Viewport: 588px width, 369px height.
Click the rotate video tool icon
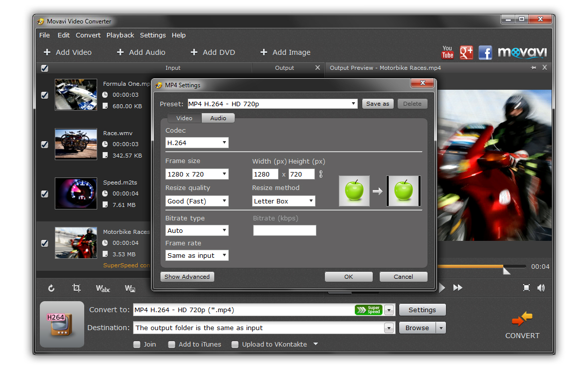(x=51, y=288)
